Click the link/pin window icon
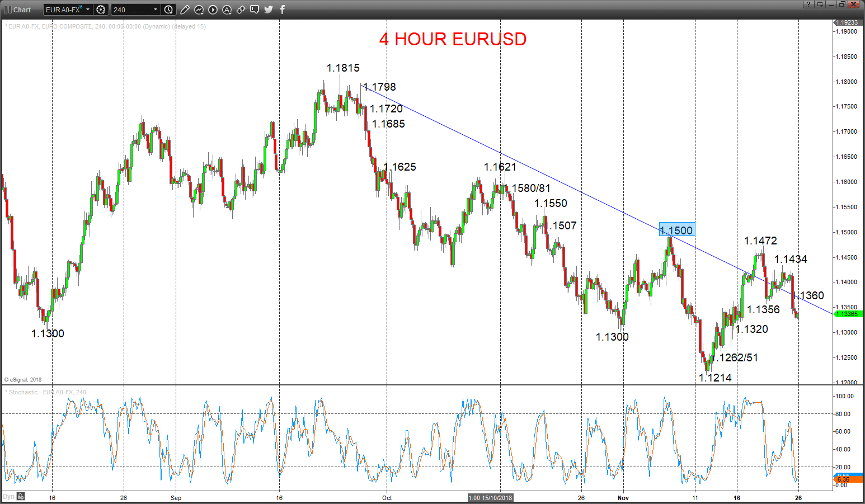The height and width of the screenshot is (504, 865). coord(241,10)
